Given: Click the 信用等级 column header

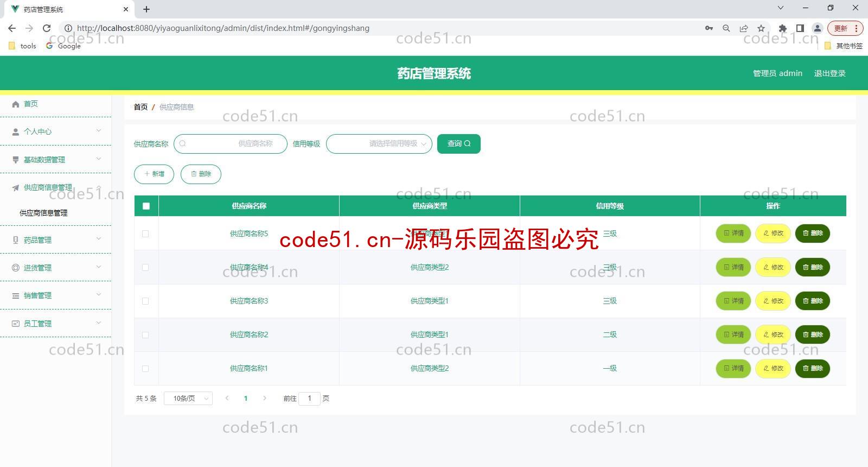Looking at the screenshot, I should pos(610,206).
